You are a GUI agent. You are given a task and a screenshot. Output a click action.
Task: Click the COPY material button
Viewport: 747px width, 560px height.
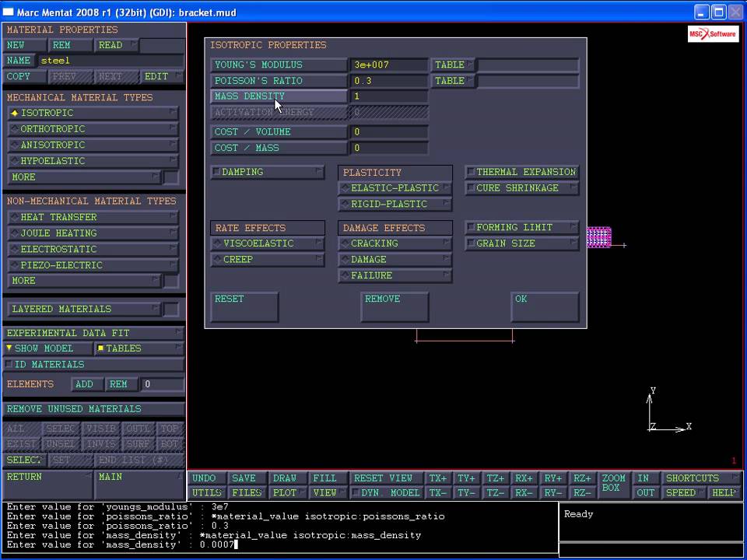pyautogui.click(x=25, y=76)
